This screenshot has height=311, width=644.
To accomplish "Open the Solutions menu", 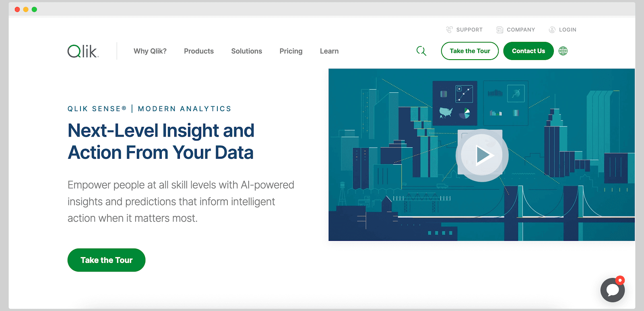I will [x=247, y=51].
